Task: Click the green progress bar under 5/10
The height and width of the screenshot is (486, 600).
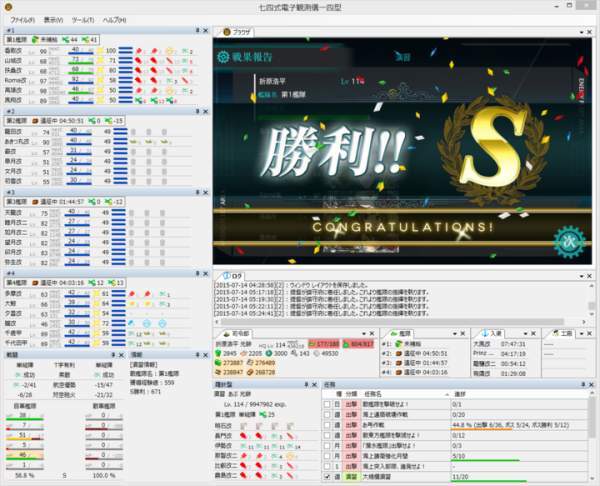Action: coord(485,460)
